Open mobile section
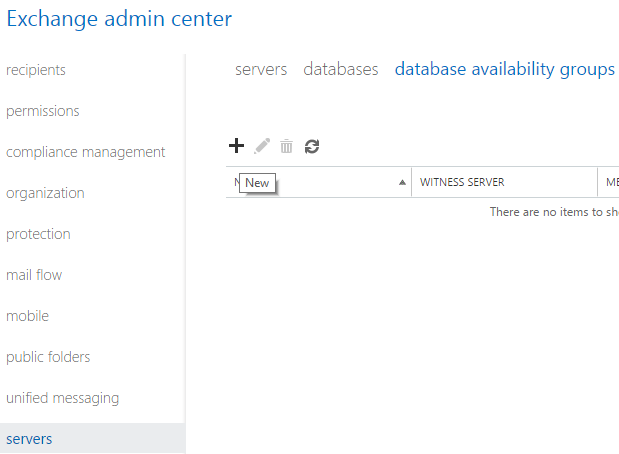Image resolution: width=619 pixels, height=454 pixels. 28,316
